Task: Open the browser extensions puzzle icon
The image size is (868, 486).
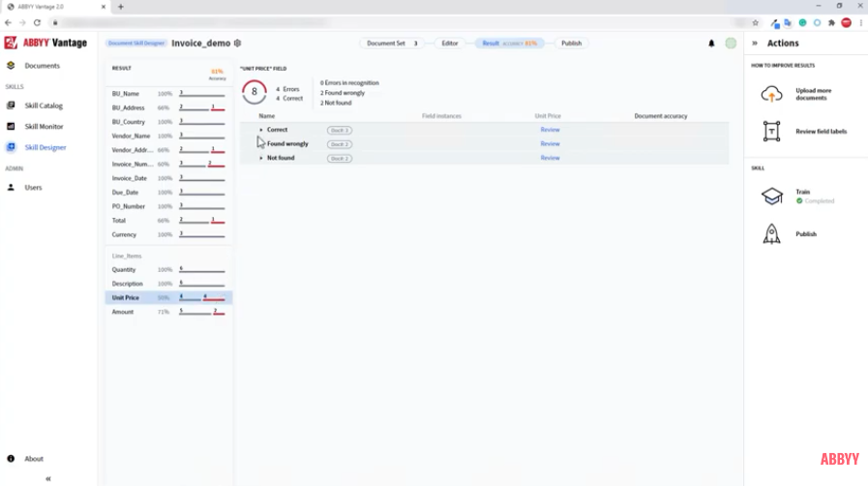Action: tap(831, 22)
